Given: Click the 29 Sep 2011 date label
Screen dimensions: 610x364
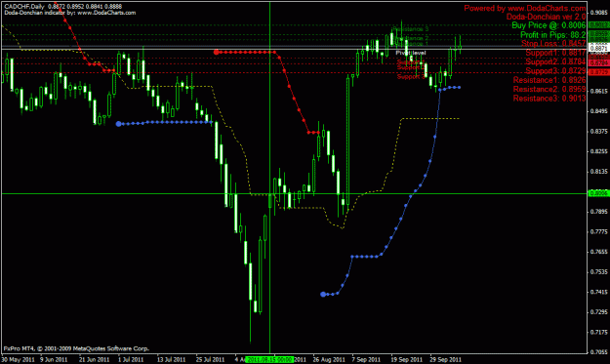Looking at the screenshot, I should pyautogui.click(x=445, y=360).
